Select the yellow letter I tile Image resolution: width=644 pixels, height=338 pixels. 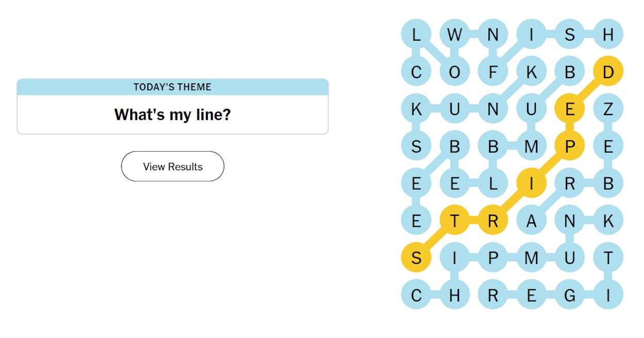click(x=531, y=183)
